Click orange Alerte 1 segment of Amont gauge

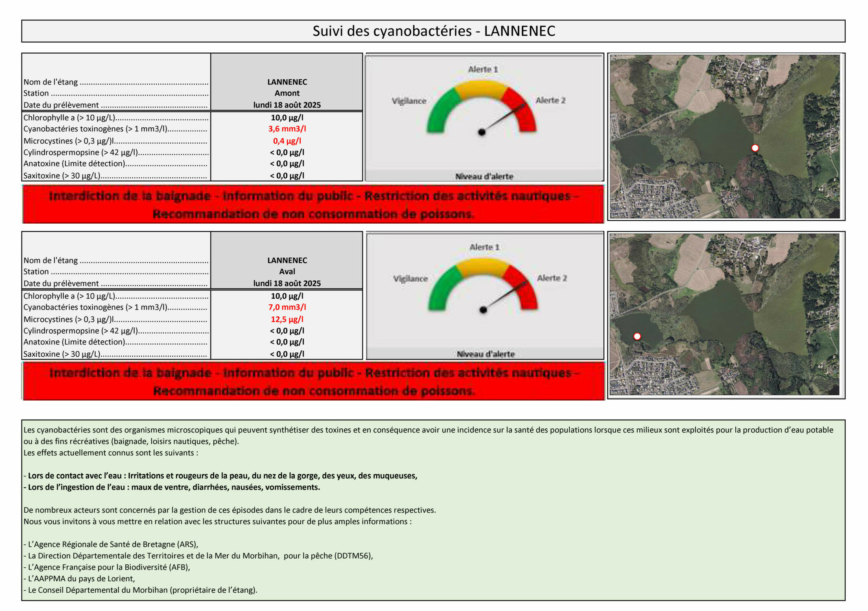point(481,89)
